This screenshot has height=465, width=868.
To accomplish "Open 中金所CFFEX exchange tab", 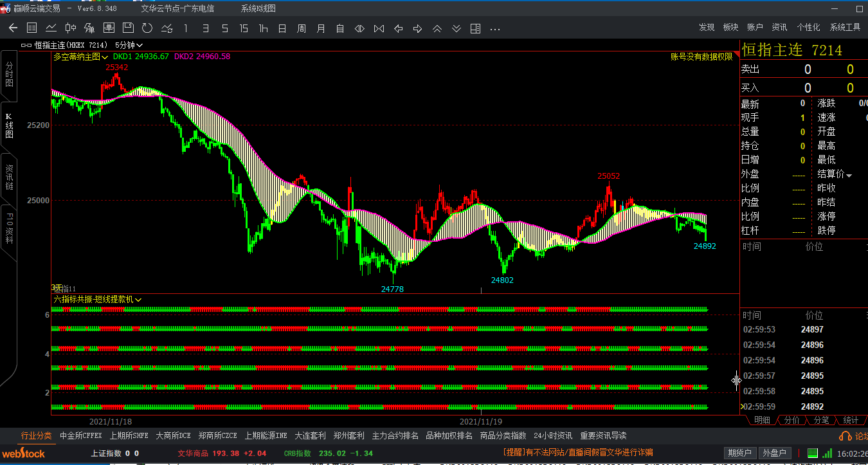I will coord(81,435).
